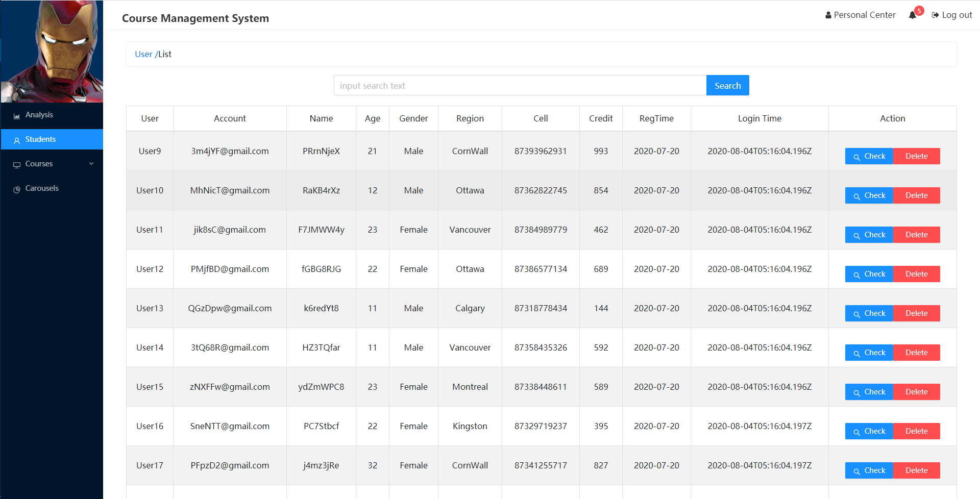Click the name RaKB4rXz
The height and width of the screenshot is (499, 980).
[x=321, y=190]
